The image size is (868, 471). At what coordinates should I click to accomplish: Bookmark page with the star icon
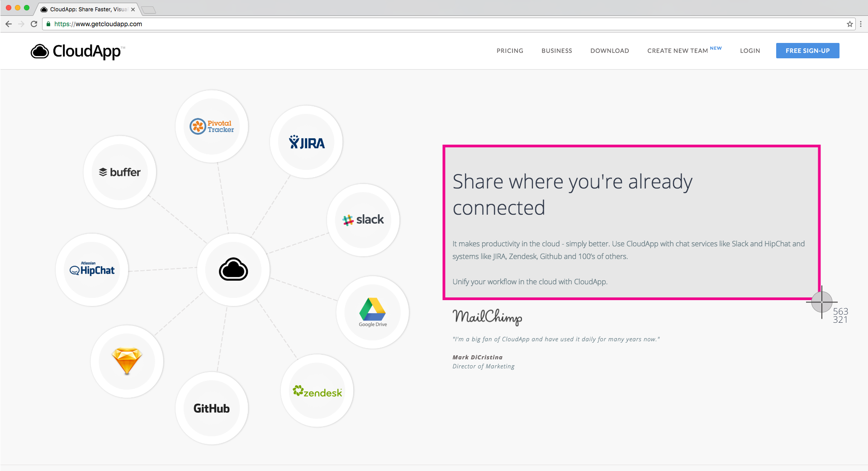849,24
